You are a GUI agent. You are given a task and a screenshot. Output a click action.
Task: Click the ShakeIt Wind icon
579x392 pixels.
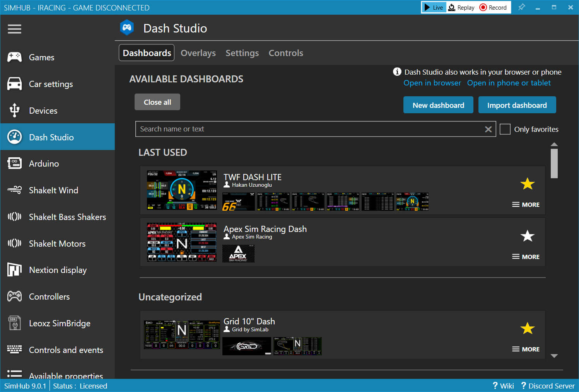[x=15, y=190]
